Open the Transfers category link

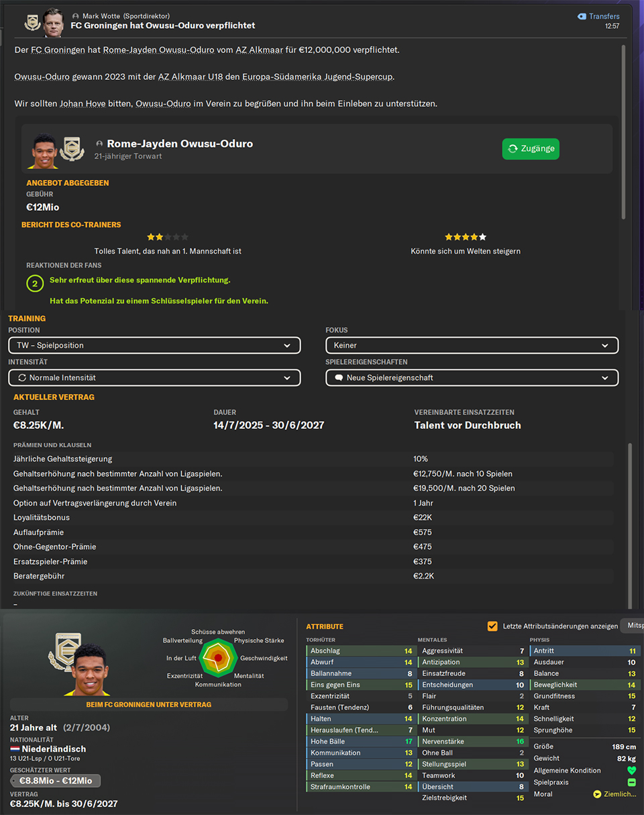pos(604,16)
